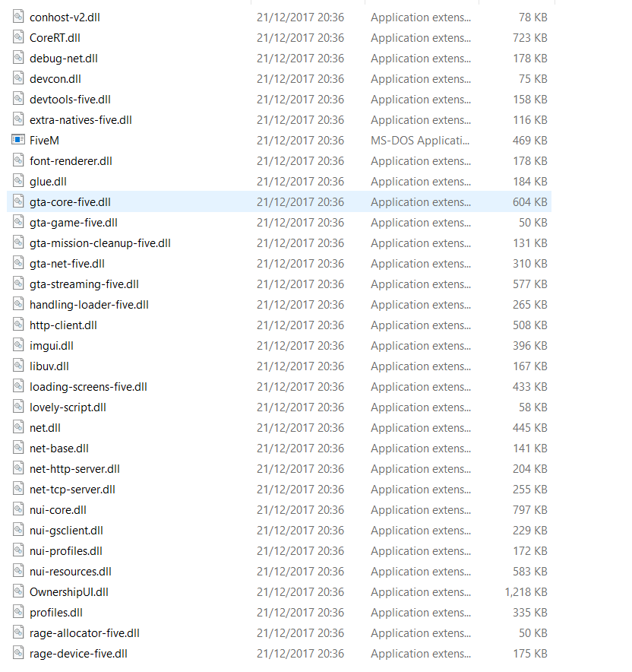Click the nui-core.dll file name
Viewport: 632px width, 672px height.
[58, 510]
